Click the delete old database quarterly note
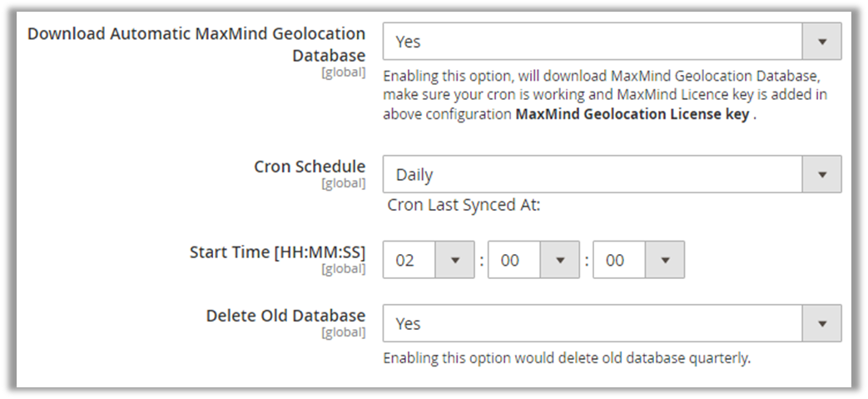 (567, 359)
